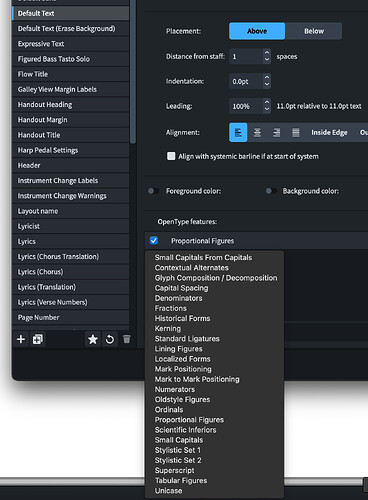
Task: Adjust the Leading percentage stepper arrows
Action: click(x=267, y=106)
